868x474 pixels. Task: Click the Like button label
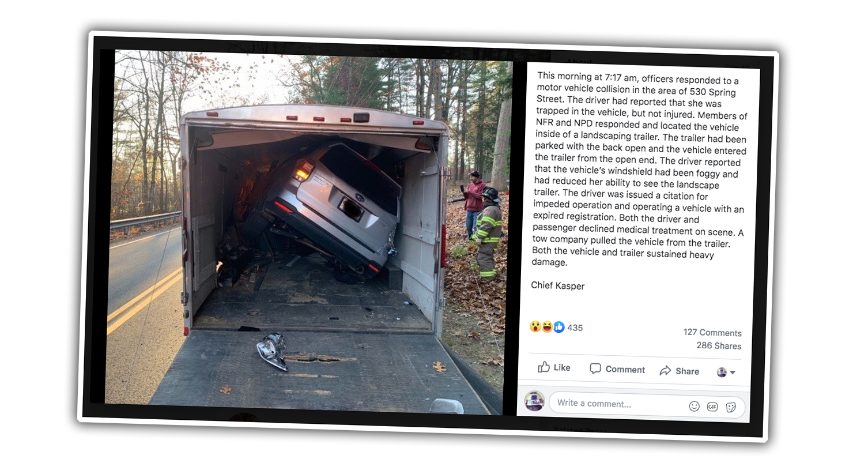[x=562, y=367]
